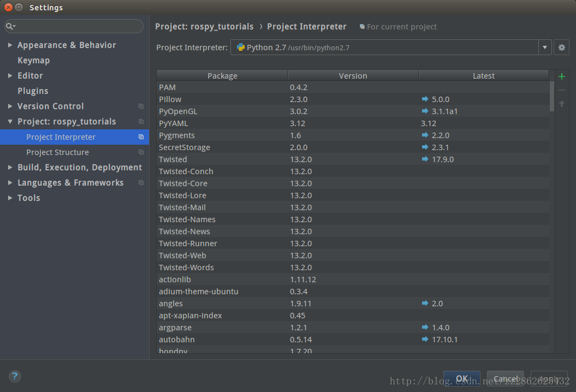The image size is (576, 392).
Task: Click the project-level icon beside Project Interpreter
Action: [141, 136]
